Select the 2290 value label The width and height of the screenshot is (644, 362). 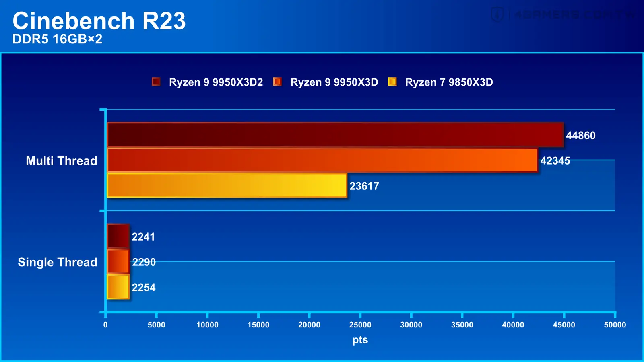click(x=144, y=262)
